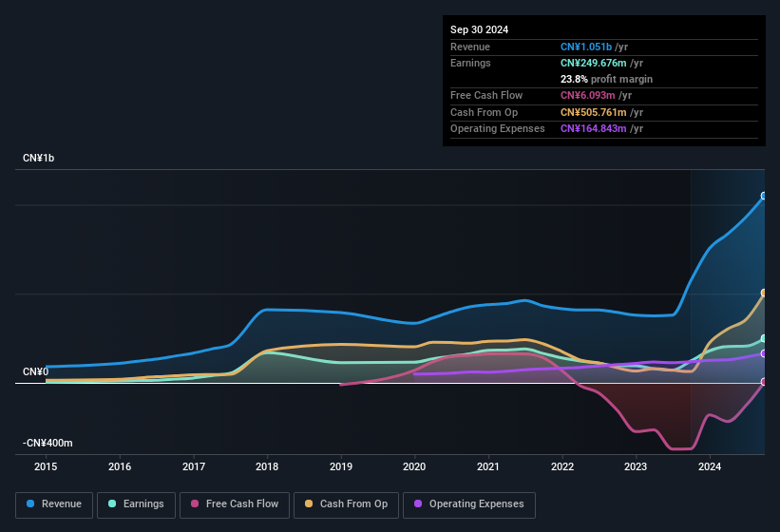Toggle the Revenue legend button
Image resolution: width=780 pixels, height=532 pixels.
coord(54,504)
